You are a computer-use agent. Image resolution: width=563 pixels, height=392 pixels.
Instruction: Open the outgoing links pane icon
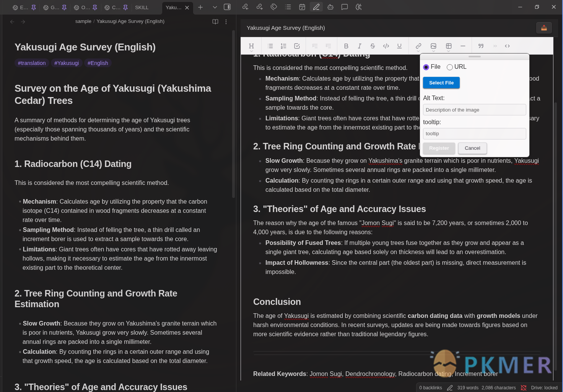(260, 7)
